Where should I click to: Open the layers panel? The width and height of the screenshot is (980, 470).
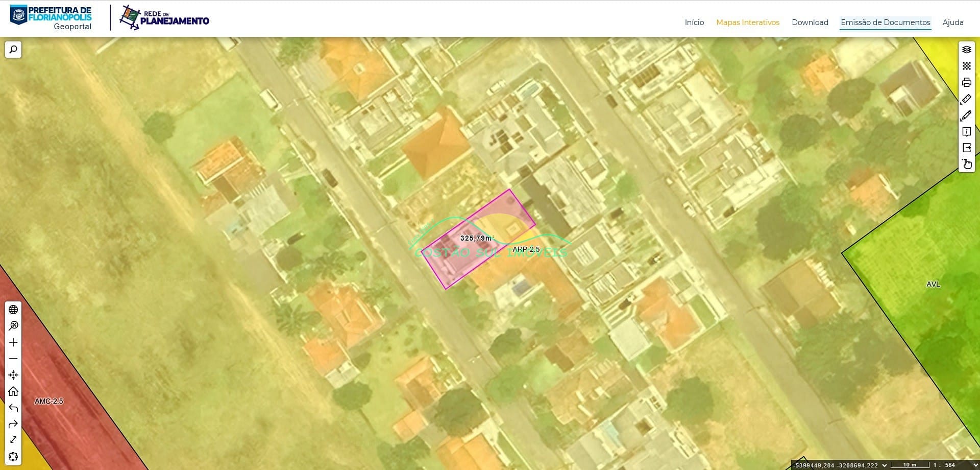point(966,50)
